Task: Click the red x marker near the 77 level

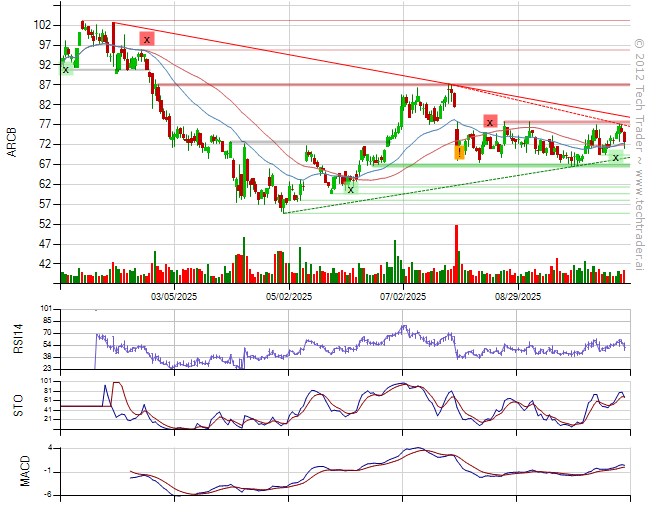Action: tap(489, 122)
